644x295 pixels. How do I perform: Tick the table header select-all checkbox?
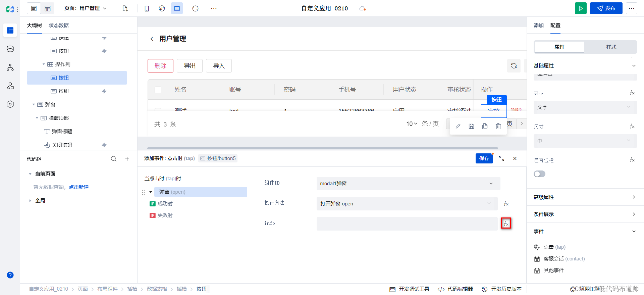tap(158, 90)
